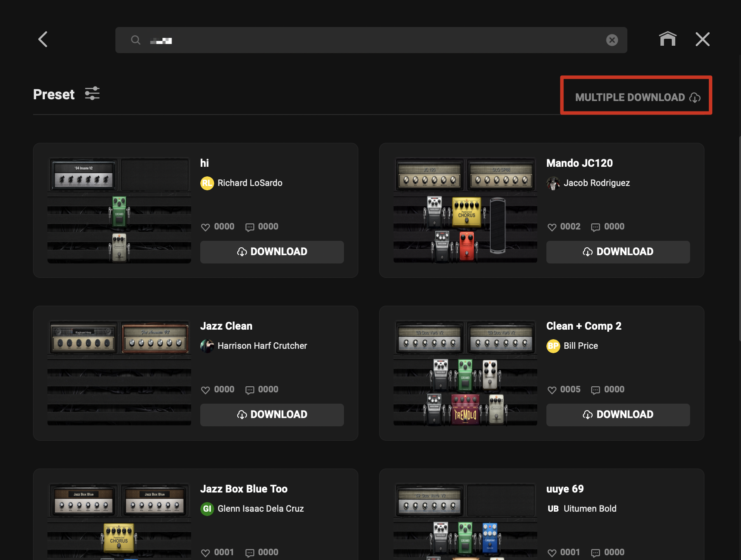
Task: Open Uitumen Bold's UB avatar
Action: click(x=553, y=509)
